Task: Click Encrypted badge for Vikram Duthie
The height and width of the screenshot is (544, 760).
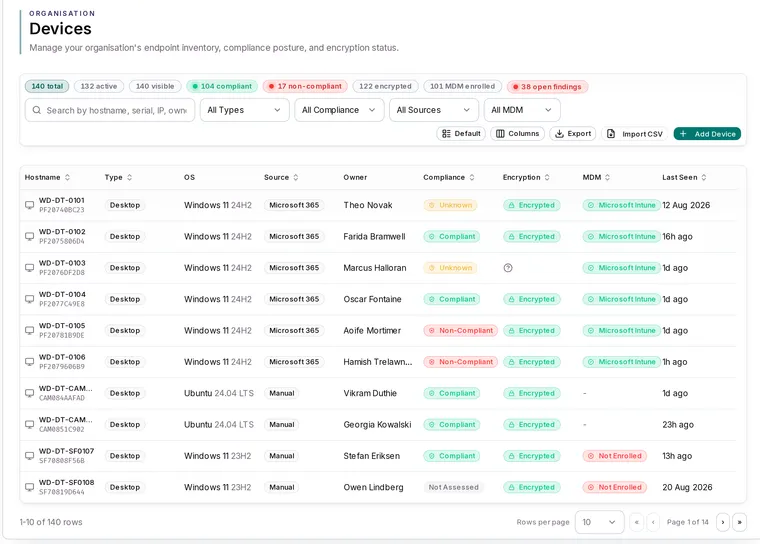Action: [x=532, y=393]
